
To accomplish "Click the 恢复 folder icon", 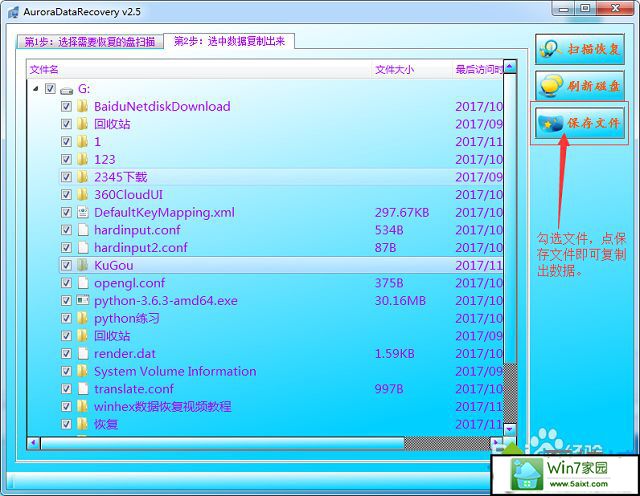I will click(x=82, y=424).
